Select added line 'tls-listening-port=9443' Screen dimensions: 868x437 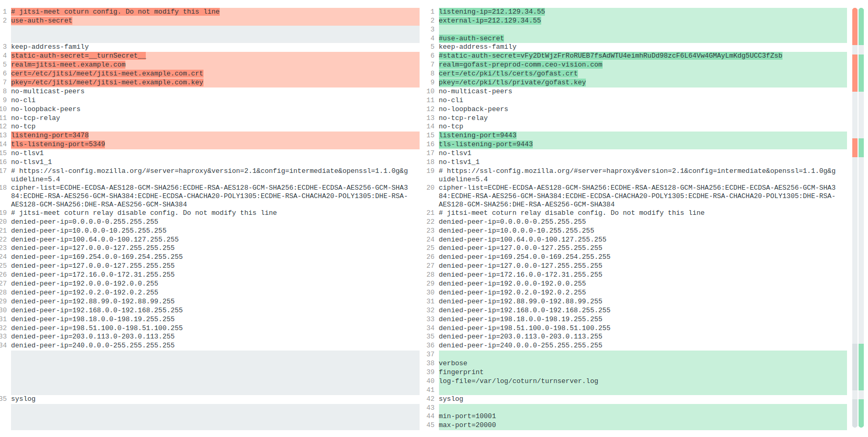486,144
